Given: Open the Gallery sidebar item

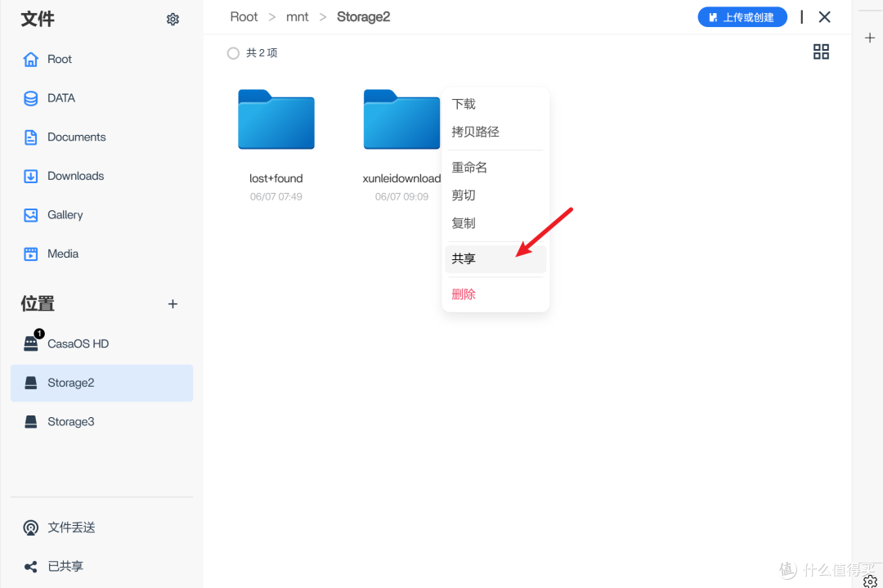Looking at the screenshot, I should (65, 215).
